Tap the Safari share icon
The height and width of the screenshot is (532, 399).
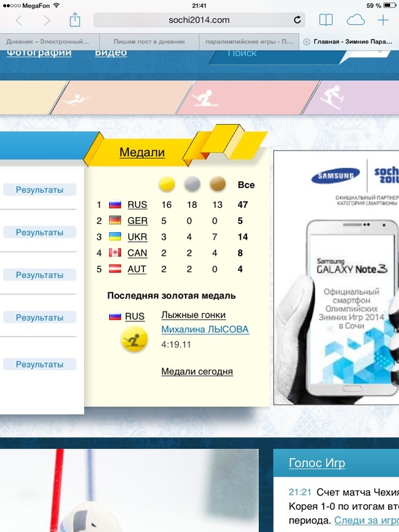(x=75, y=19)
